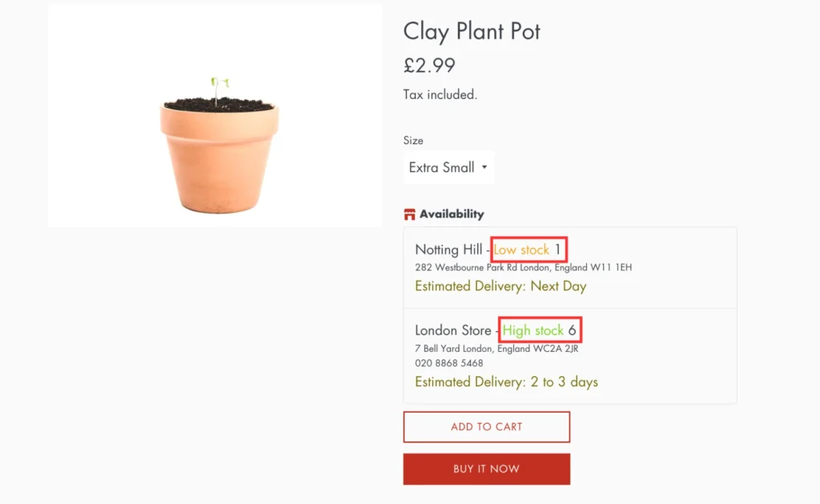The image size is (820, 504).
Task: Click the 020 8868 5468 phone number
Action: click(449, 363)
